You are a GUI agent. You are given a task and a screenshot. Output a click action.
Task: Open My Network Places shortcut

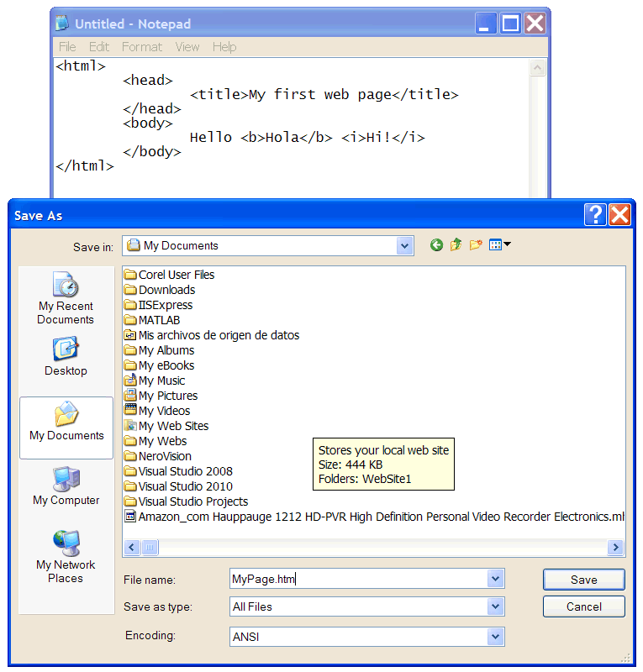point(66,557)
